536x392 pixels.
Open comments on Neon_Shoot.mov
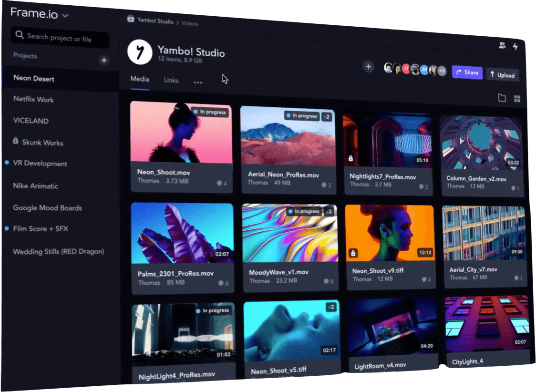click(221, 183)
